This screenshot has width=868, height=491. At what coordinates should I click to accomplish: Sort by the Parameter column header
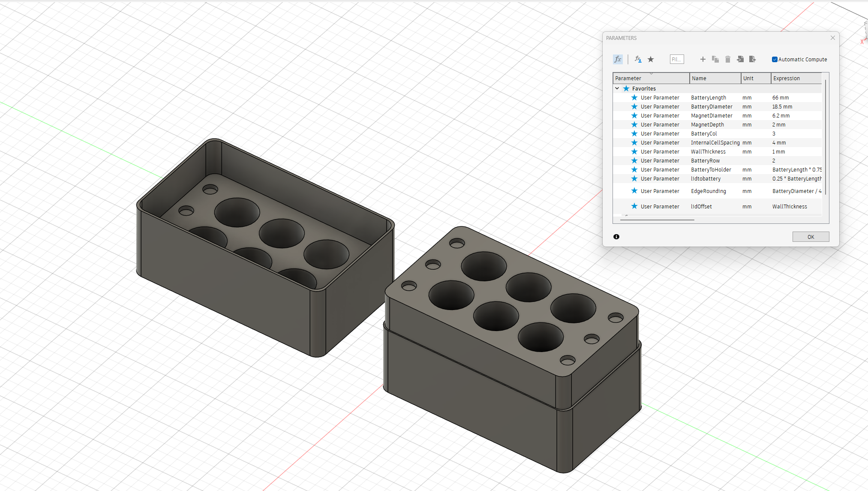(x=651, y=78)
